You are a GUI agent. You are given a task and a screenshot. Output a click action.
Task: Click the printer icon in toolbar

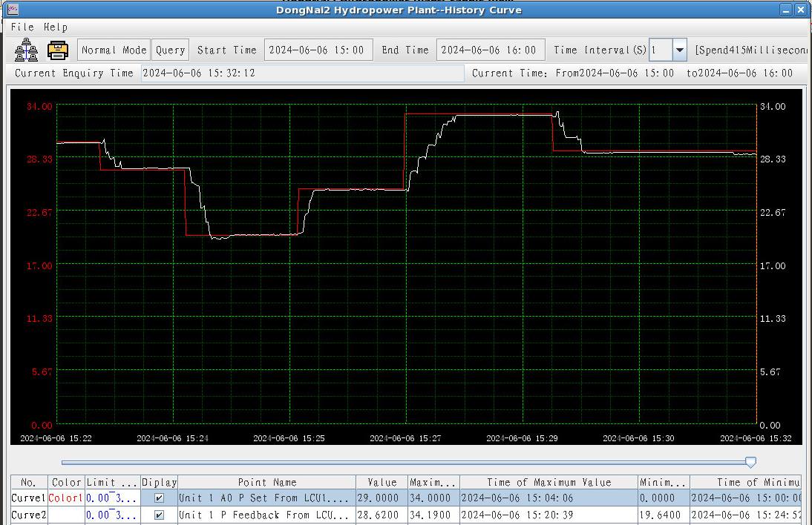tap(58, 50)
